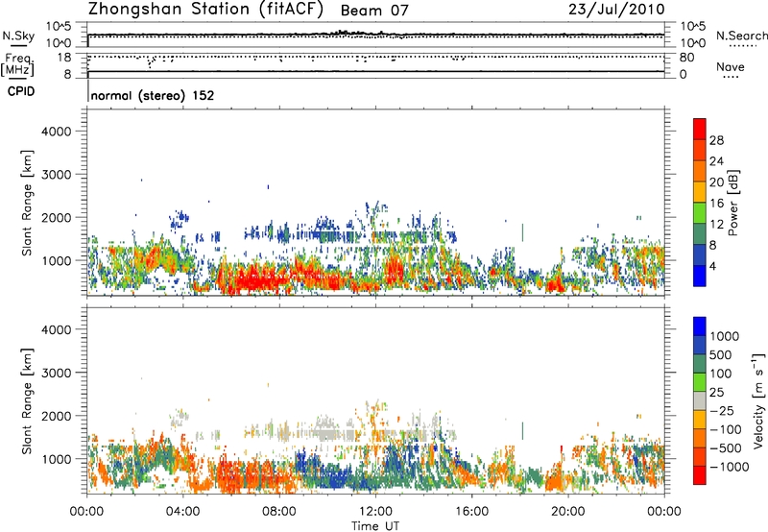Click the '10^5' label beside N.Search
The image size is (768, 532).
pyautogui.click(x=693, y=26)
